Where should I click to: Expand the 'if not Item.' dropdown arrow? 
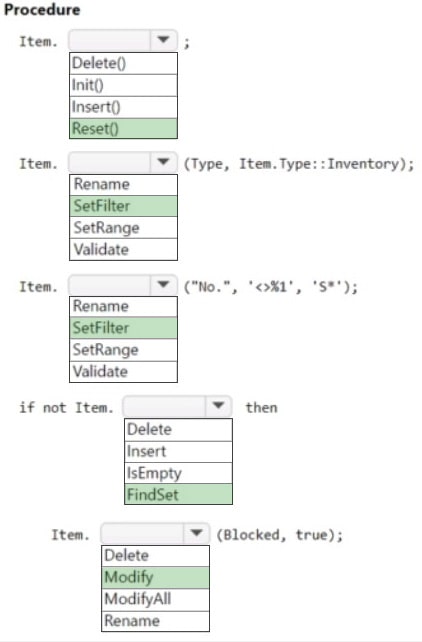click(x=219, y=406)
